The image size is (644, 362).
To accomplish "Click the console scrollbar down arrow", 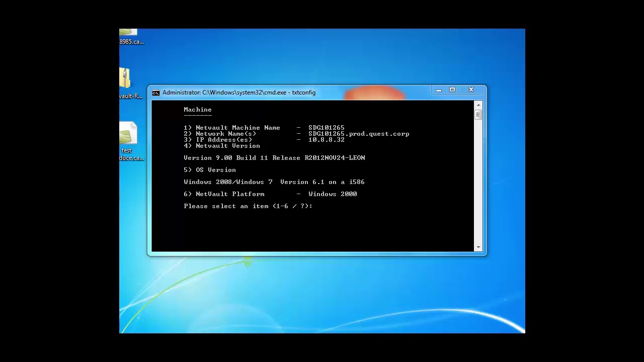I will [x=478, y=247].
